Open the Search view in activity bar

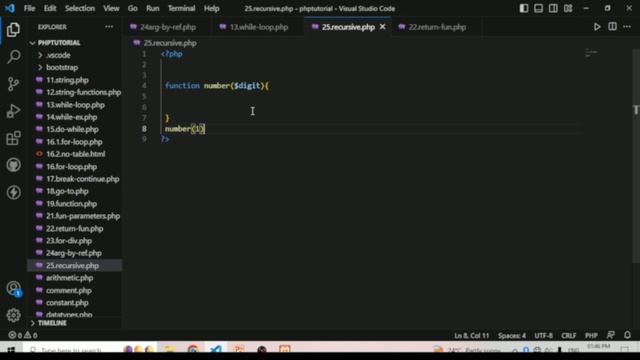click(13, 57)
